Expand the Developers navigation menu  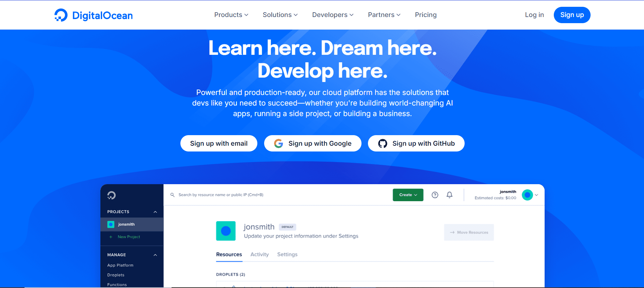[x=333, y=15]
